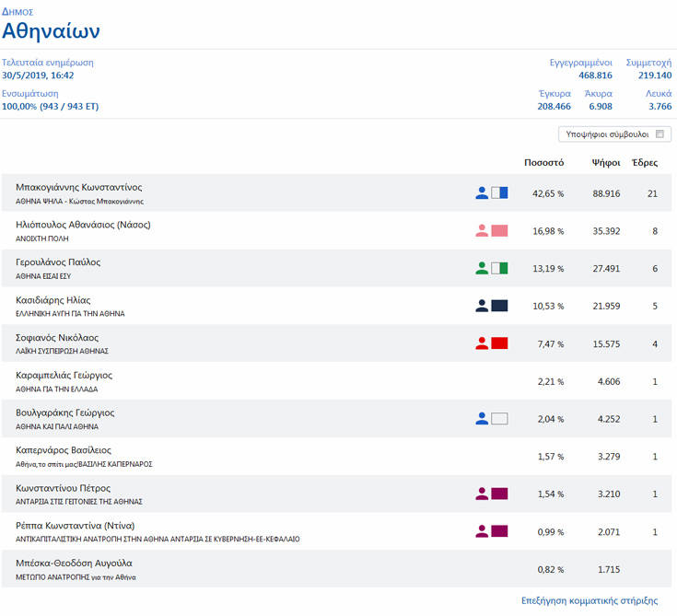Click the Έδρες column header
The width and height of the screenshot is (677, 616).
click(644, 163)
